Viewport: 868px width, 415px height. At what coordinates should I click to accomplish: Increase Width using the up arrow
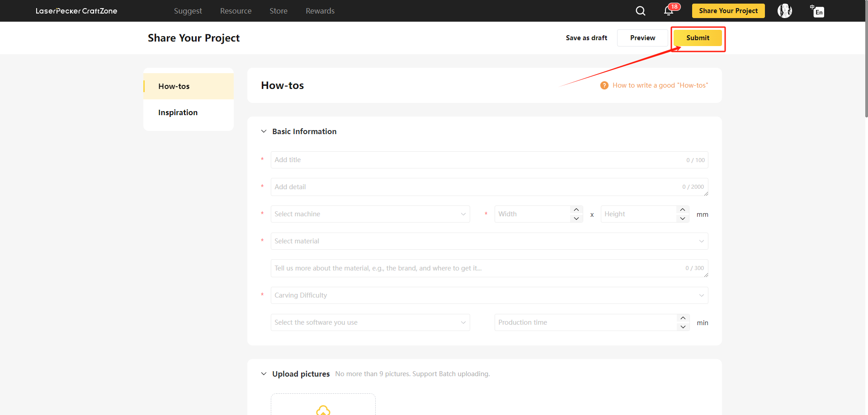[x=576, y=210]
